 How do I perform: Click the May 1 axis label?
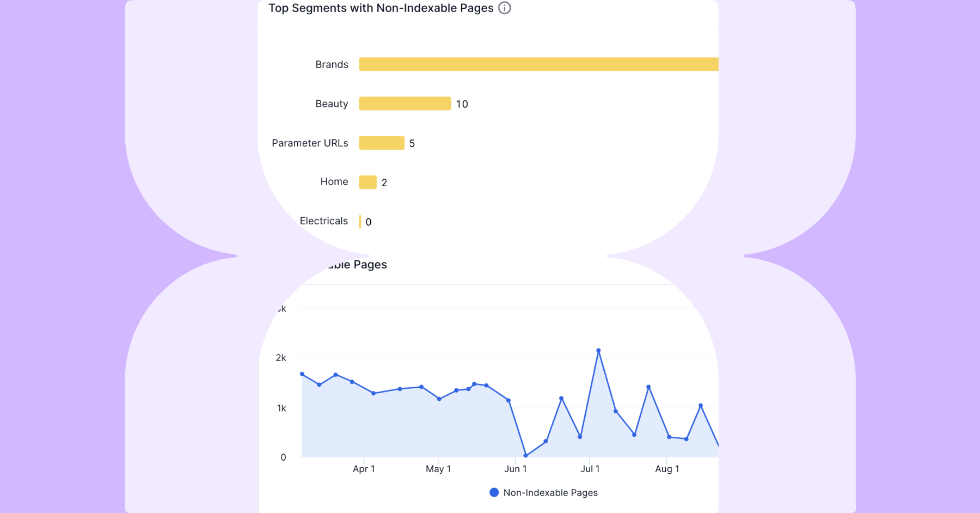(x=438, y=469)
